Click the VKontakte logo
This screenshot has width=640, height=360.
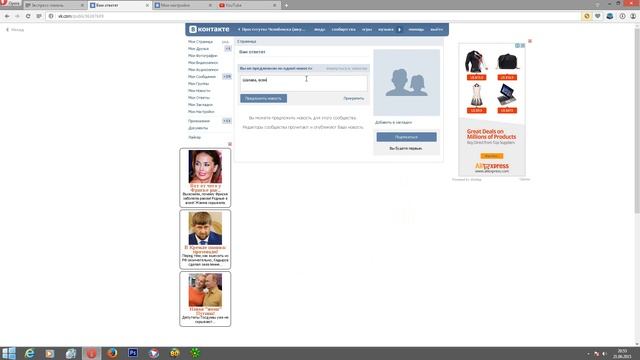click(209, 29)
